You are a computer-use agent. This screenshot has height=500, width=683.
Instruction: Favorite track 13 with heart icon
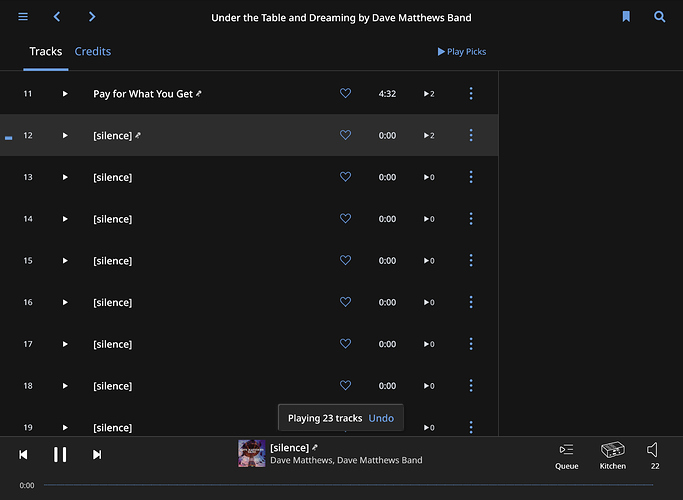[345, 177]
